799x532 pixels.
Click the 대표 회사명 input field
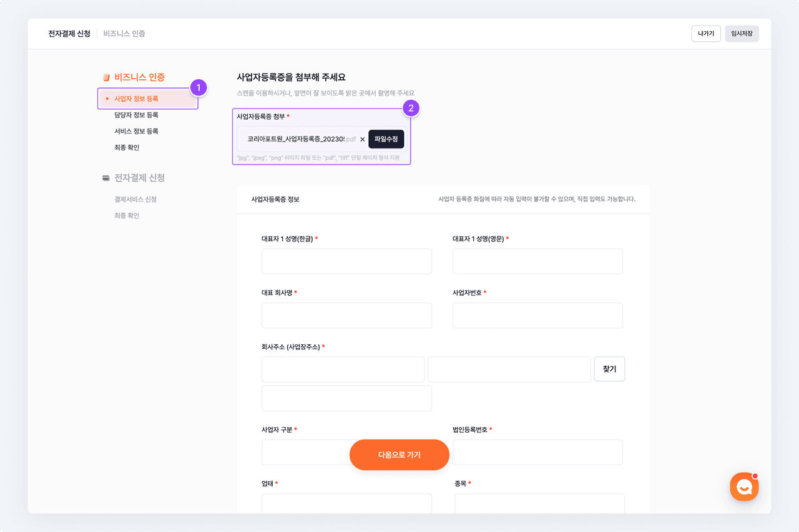346,316
